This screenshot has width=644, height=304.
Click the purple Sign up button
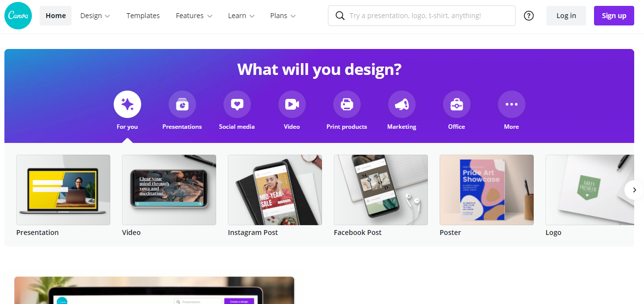614,16
